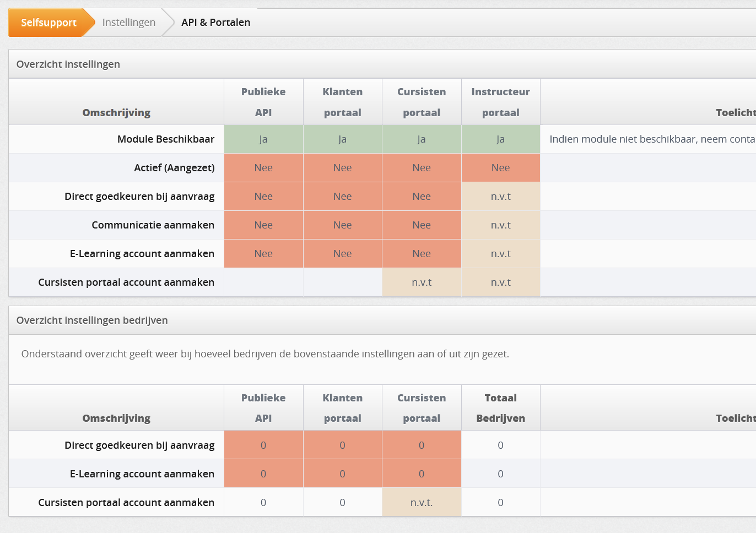The height and width of the screenshot is (533, 756).
Task: Click Nee for Direct goedkeuren under Klanten portaal
Action: (342, 197)
